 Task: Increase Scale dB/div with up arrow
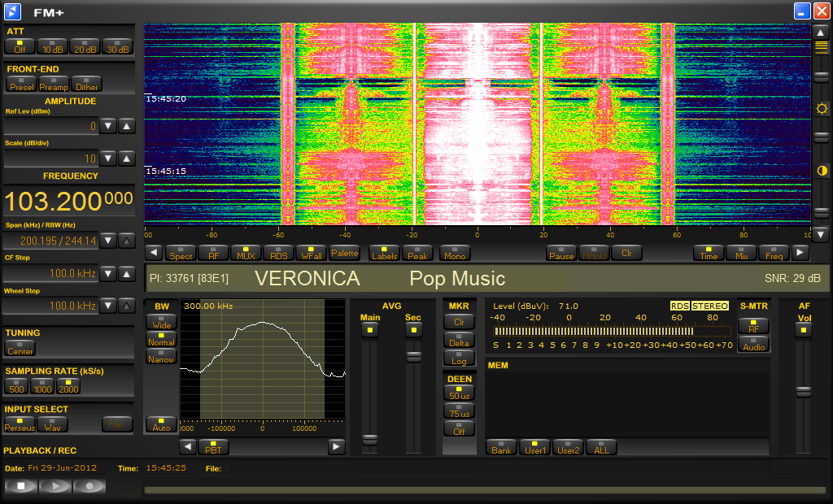127,159
